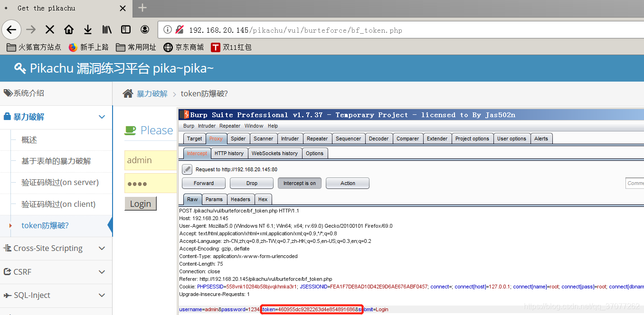Open the WebSockets history sub-tab

pos(275,153)
